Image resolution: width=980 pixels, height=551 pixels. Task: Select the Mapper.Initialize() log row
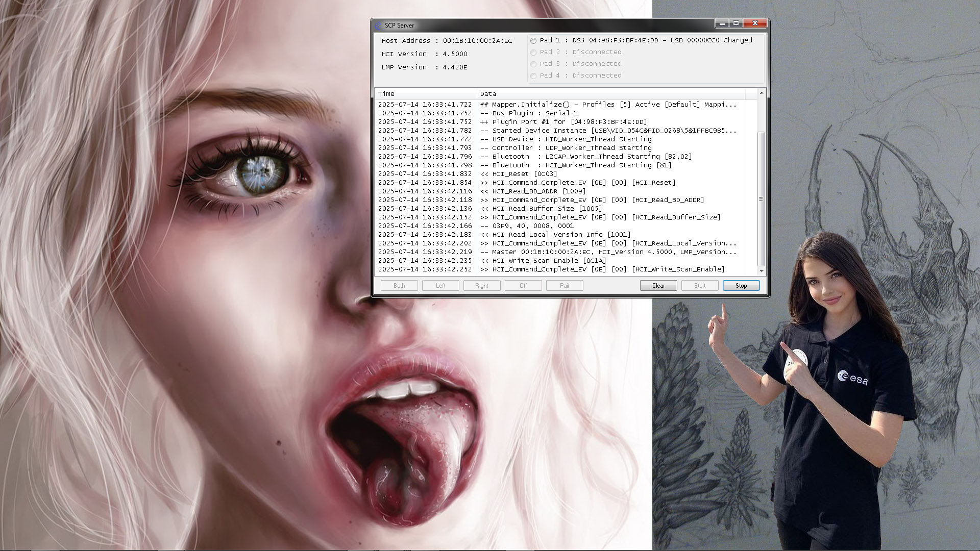click(x=559, y=105)
